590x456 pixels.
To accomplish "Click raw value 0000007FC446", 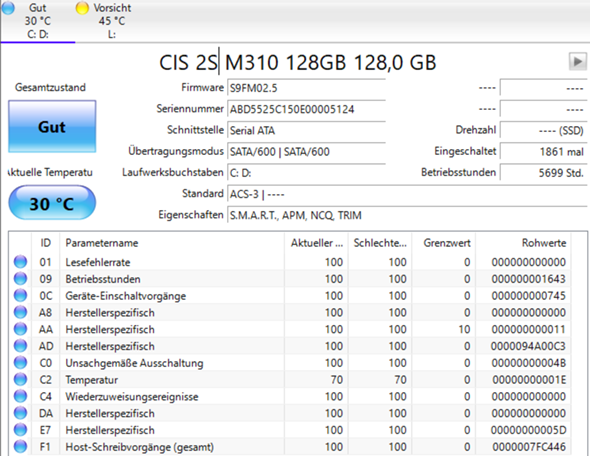I will [529, 447].
